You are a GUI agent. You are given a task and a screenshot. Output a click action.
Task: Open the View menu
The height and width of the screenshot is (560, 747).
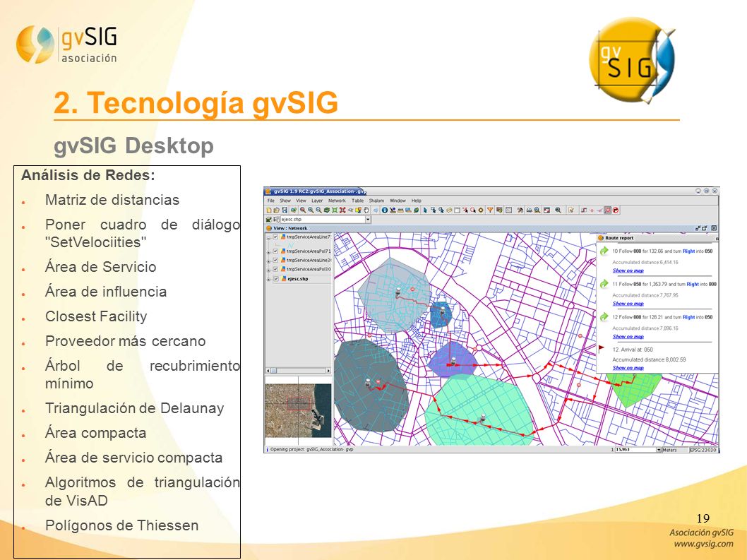click(301, 201)
